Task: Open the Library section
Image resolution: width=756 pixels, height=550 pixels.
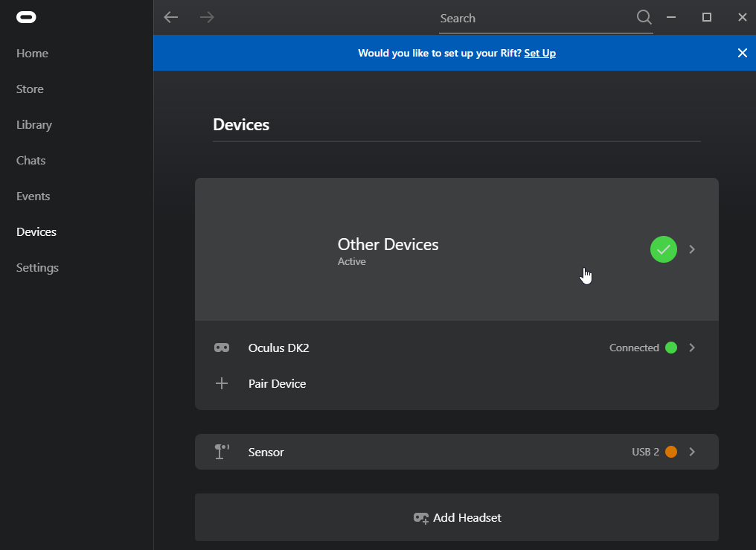Action: pos(33,125)
